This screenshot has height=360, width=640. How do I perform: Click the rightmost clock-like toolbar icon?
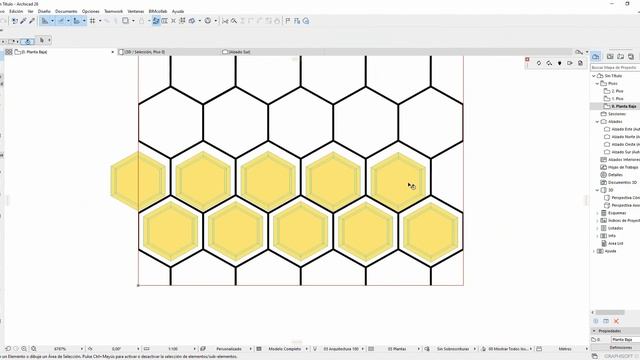[306, 21]
